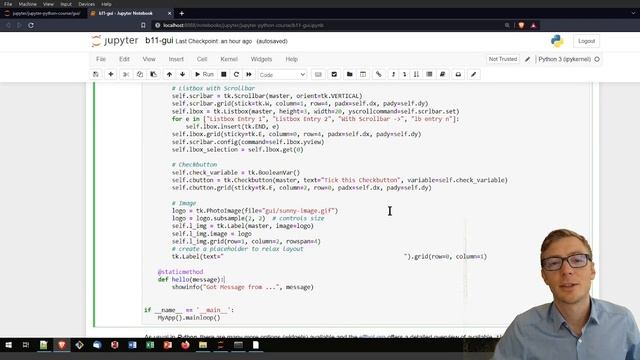Reload the page with browser refresh icon
The width and height of the screenshot is (640, 360).
click(31, 25)
